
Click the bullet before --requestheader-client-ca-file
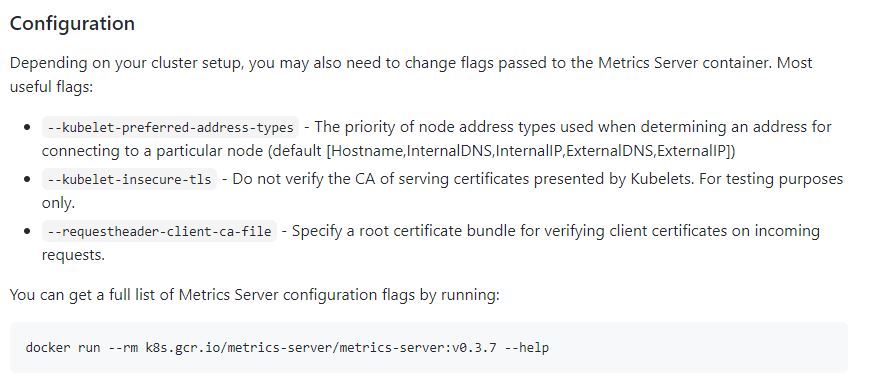pos(27,231)
